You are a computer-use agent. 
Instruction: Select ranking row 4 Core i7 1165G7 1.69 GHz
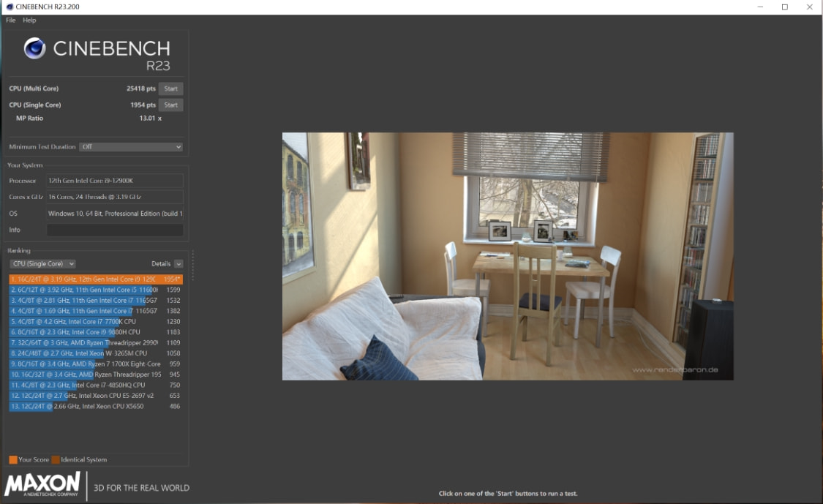96,311
